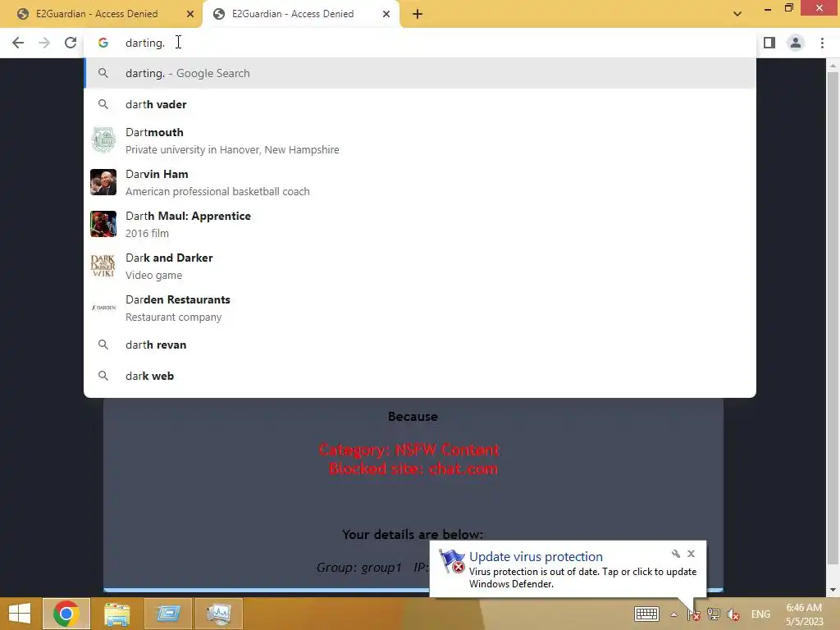Click search icon beside 'darth vader'
The height and width of the screenshot is (630, 840).
[103, 104]
